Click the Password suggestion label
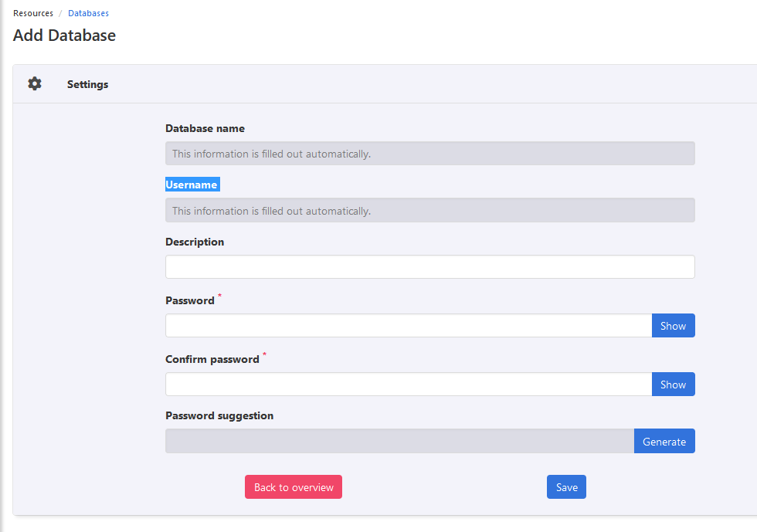The width and height of the screenshot is (757, 532). [x=219, y=416]
